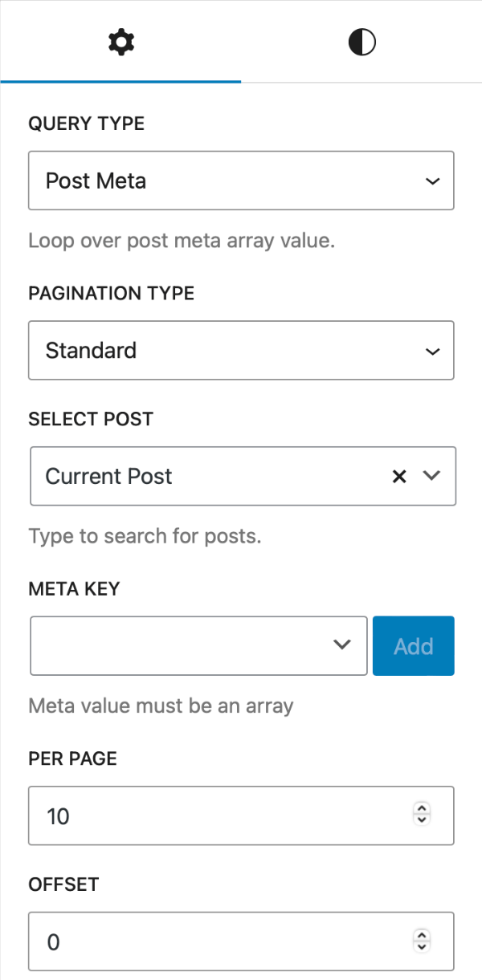The height and width of the screenshot is (980, 482).
Task: Click the chevron arrow of Pagination Type select
Action: coord(432,351)
